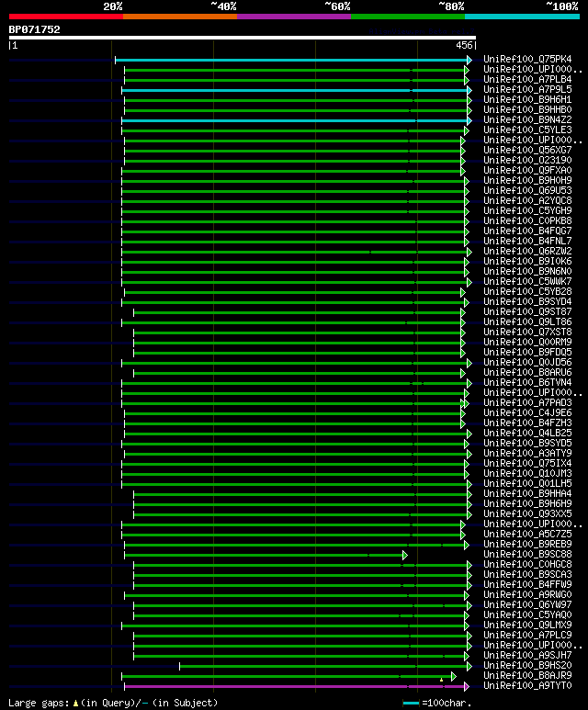Pick the UniRef100_C4J9E6 subject label
This screenshot has height=710, width=588.
click(x=527, y=413)
